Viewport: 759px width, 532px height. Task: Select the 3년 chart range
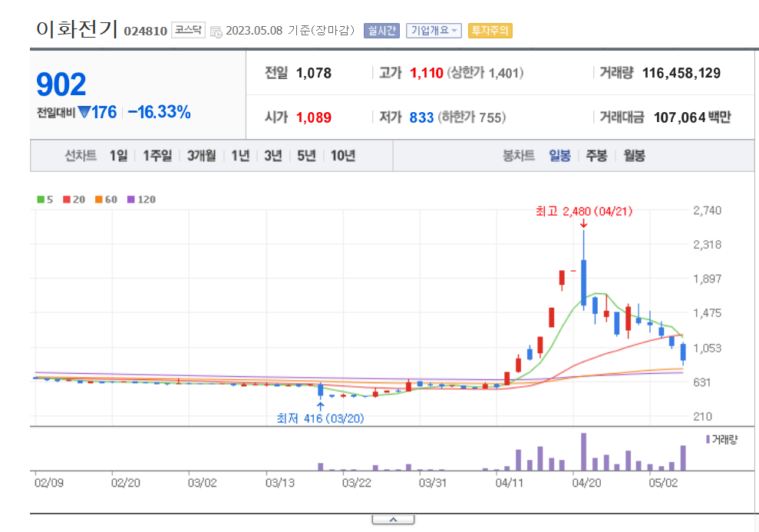[x=273, y=156]
